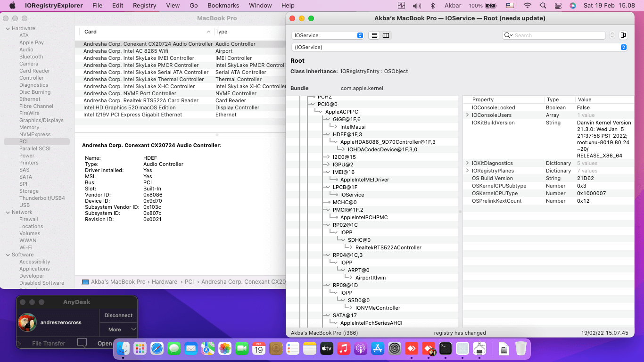Open Apple TV from the Dock
Screen dimensions: 644x362
tap(327, 348)
